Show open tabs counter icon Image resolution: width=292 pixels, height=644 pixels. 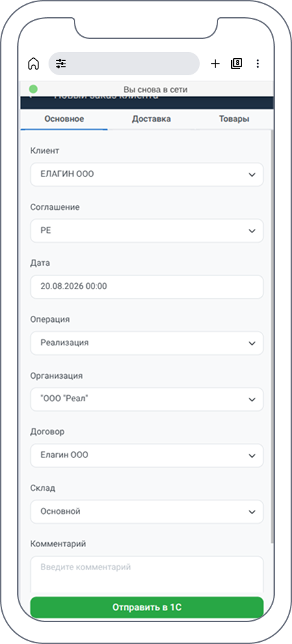(x=237, y=64)
